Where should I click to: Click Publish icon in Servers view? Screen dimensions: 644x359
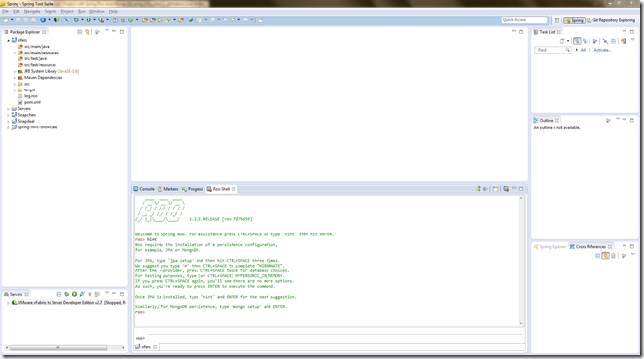pos(97,294)
